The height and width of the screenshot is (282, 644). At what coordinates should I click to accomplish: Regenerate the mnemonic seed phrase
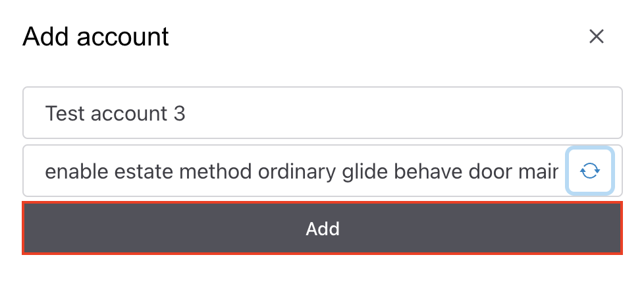(590, 172)
